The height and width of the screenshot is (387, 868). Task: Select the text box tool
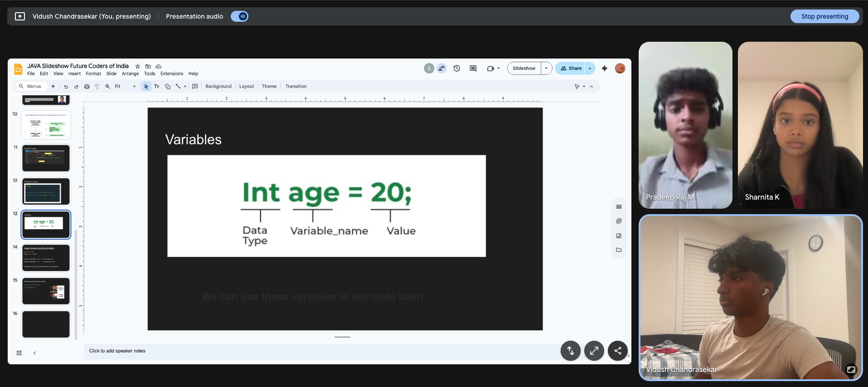(157, 86)
